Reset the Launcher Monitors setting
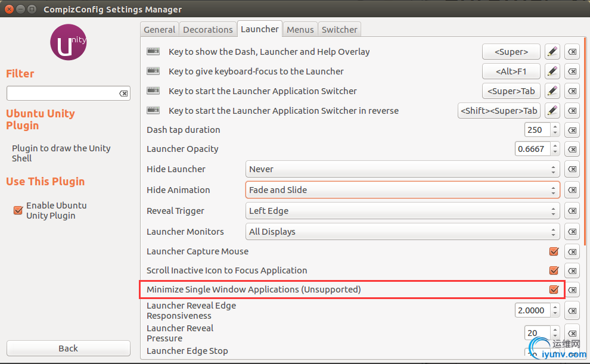The image size is (590, 364). tap(572, 232)
